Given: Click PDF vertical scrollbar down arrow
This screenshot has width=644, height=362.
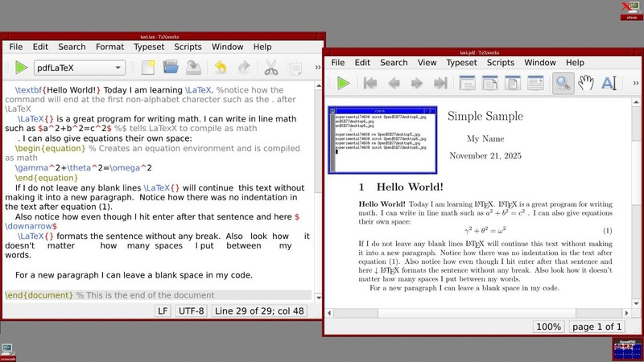Looking at the screenshot, I should click(636, 304).
